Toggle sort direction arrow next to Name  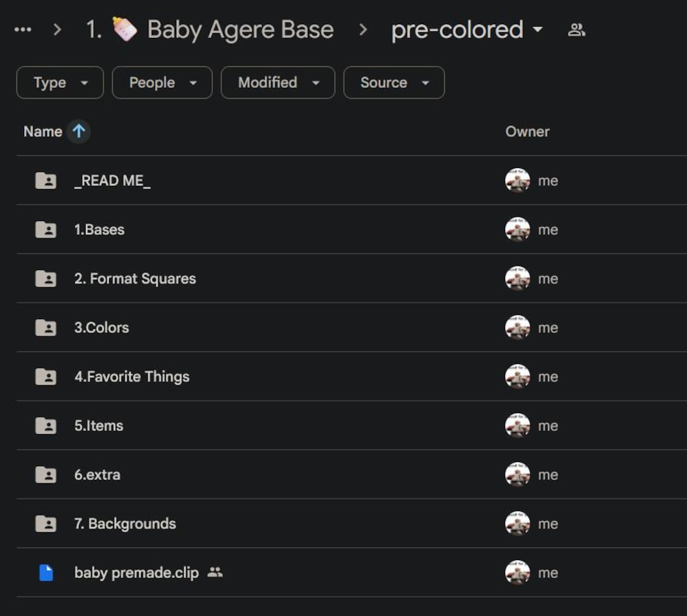(79, 131)
